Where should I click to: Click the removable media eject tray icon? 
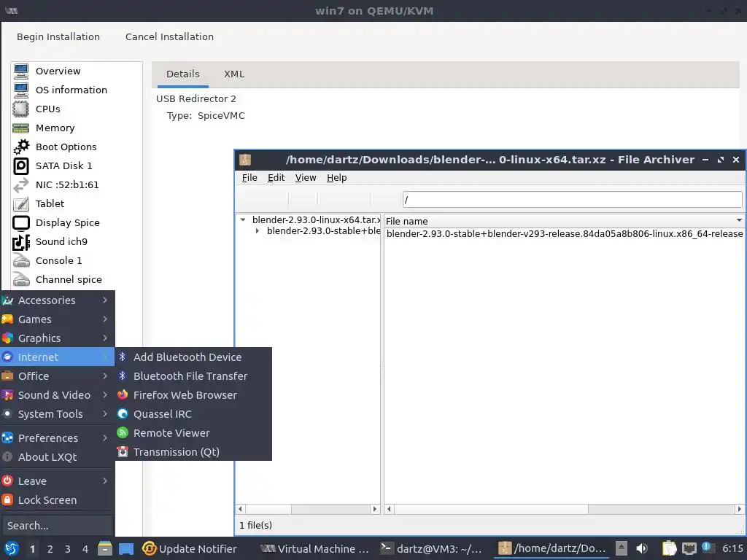click(622, 548)
